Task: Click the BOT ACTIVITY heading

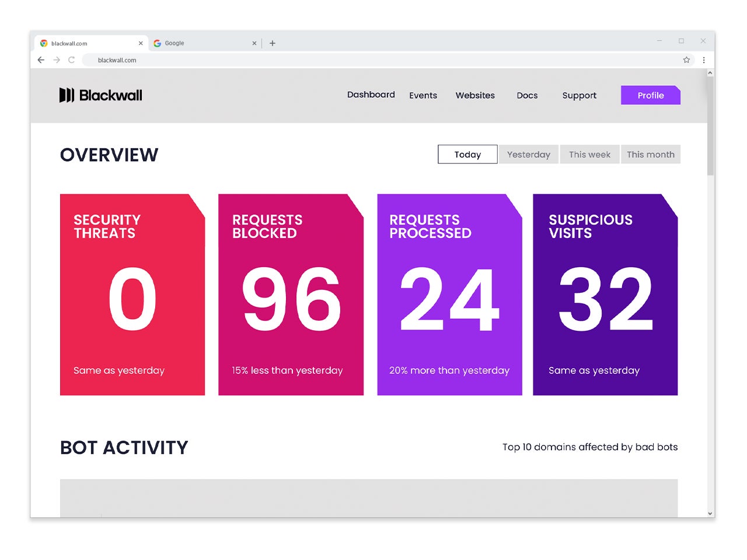Action: pos(124,447)
